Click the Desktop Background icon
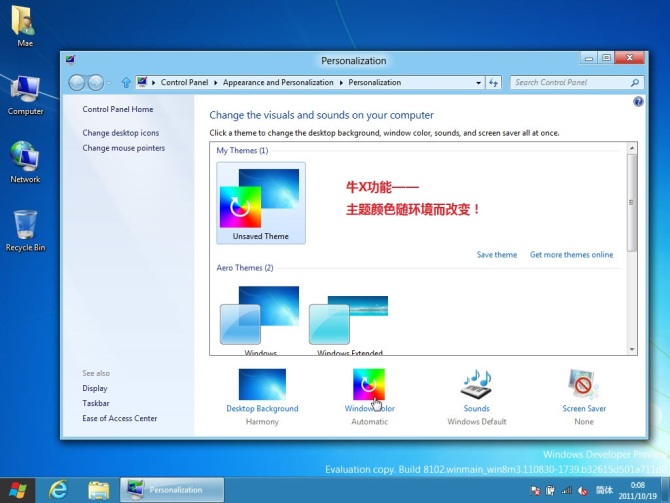The image size is (670, 503). click(x=262, y=384)
